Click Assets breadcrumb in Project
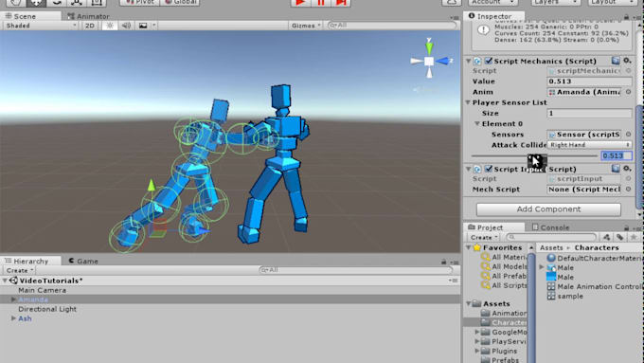 click(x=551, y=247)
